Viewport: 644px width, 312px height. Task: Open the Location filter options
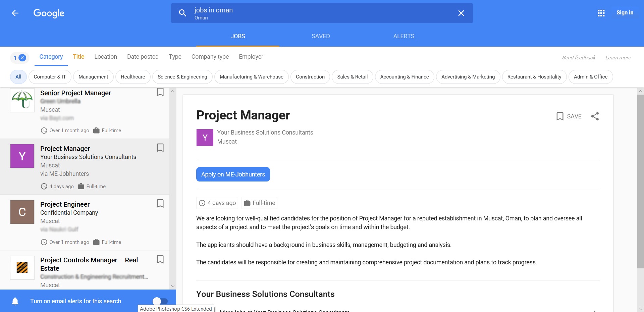coord(105,57)
